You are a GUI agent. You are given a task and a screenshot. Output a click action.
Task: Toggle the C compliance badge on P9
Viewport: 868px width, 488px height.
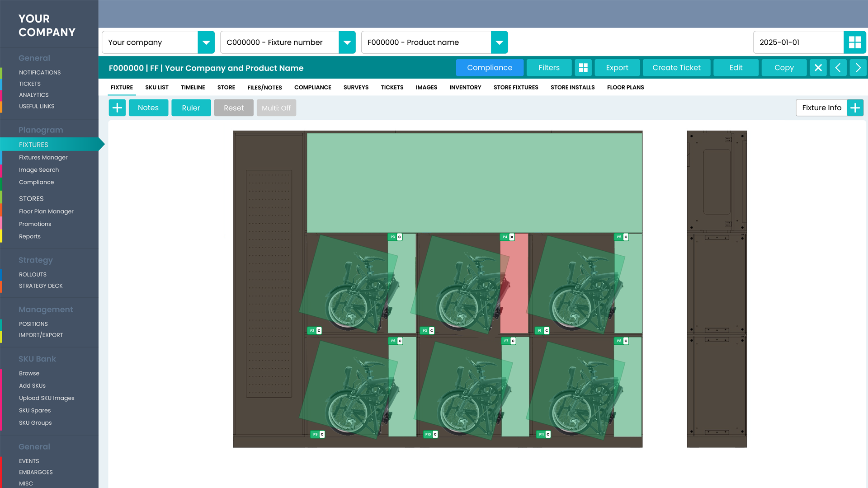pyautogui.click(x=322, y=434)
